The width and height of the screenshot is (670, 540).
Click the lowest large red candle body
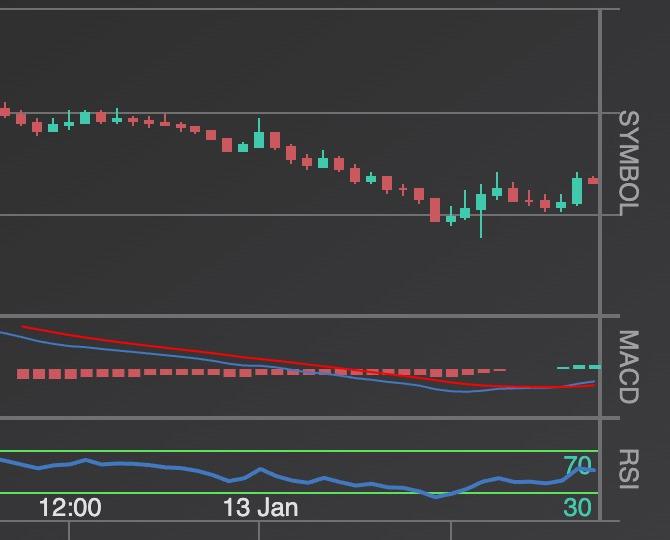[x=435, y=210]
